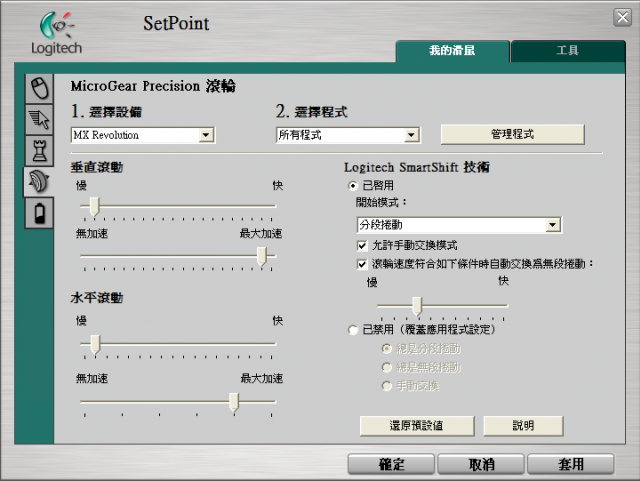This screenshot has width=640, height=481.
Task: Select the 總是分段捲動 radio option
Action: (x=386, y=349)
